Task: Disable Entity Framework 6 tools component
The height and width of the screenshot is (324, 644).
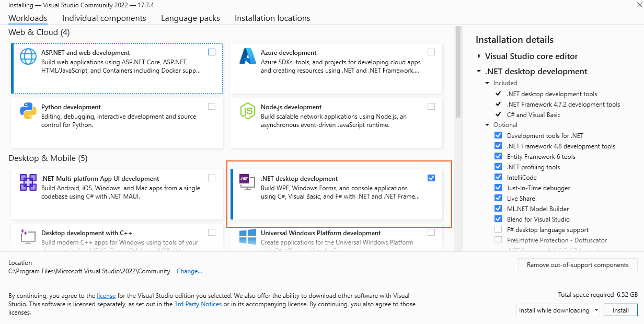Action: point(498,157)
